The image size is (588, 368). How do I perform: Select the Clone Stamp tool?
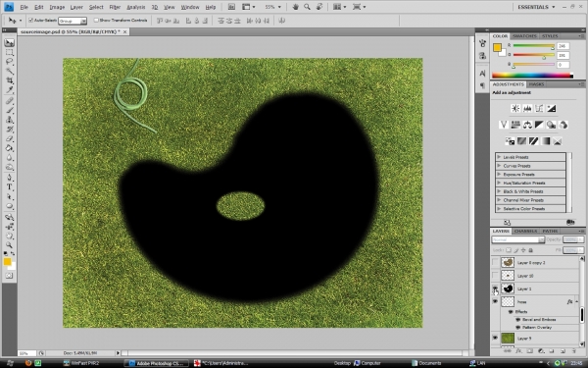10,120
